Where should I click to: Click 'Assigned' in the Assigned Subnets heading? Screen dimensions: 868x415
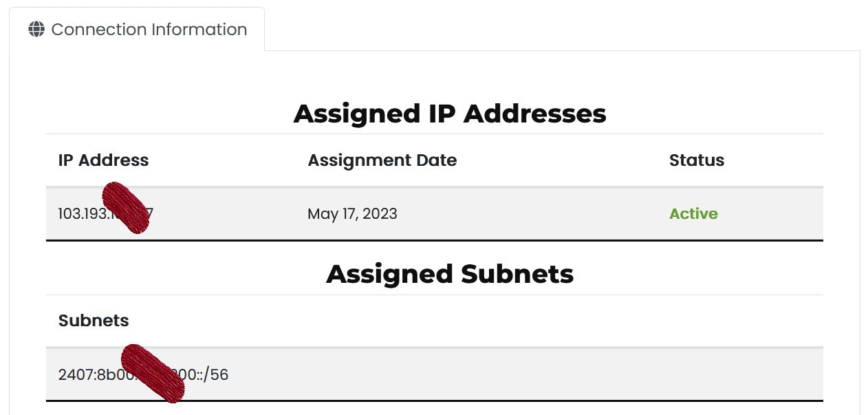click(389, 274)
